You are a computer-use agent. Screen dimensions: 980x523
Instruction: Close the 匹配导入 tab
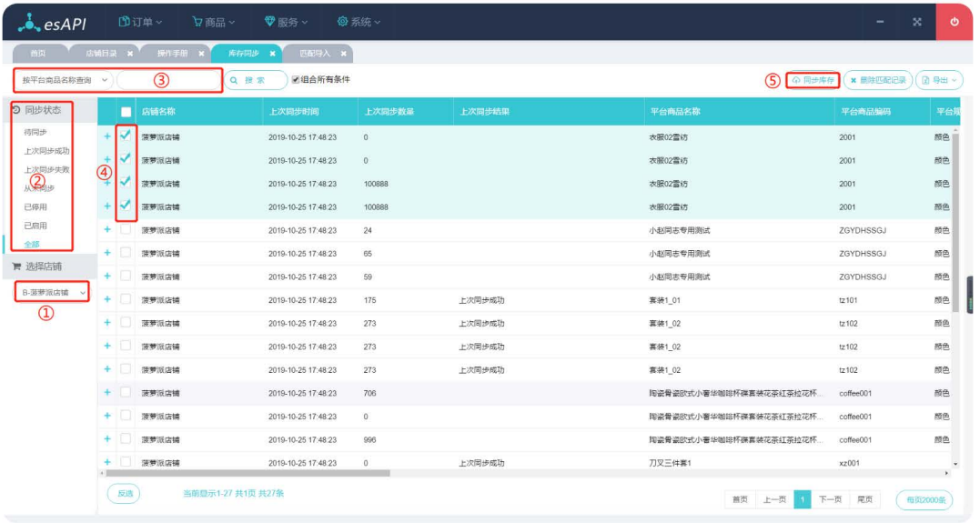pyautogui.click(x=344, y=54)
